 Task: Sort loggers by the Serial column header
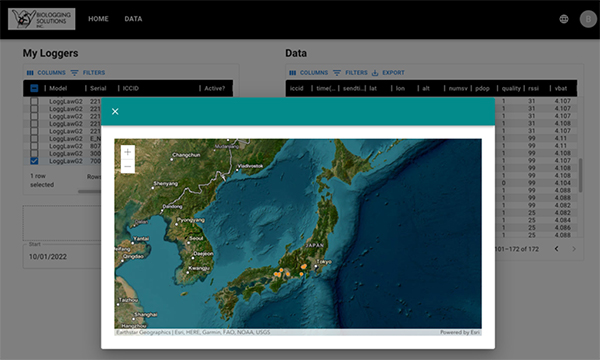98,88
